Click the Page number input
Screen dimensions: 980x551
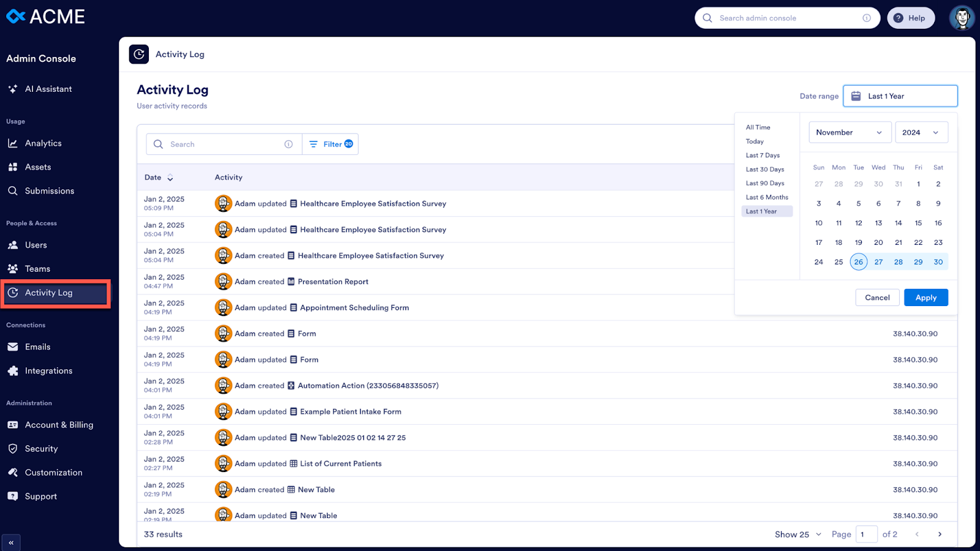[x=866, y=534]
